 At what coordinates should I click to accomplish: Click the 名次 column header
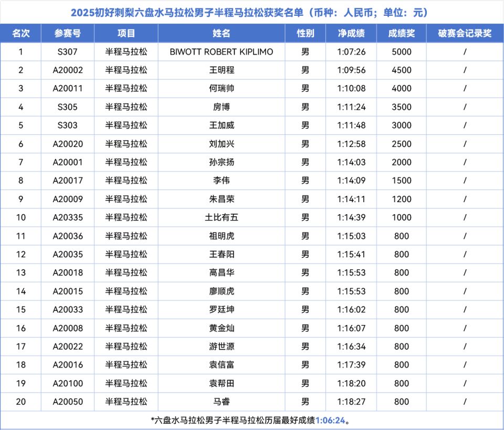coord(20,33)
